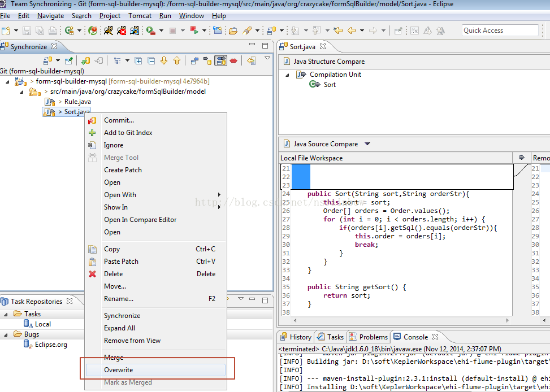Click the yellow left-arrow list icon in Synchronize toolbar
550x392 pixels.
point(251,60)
